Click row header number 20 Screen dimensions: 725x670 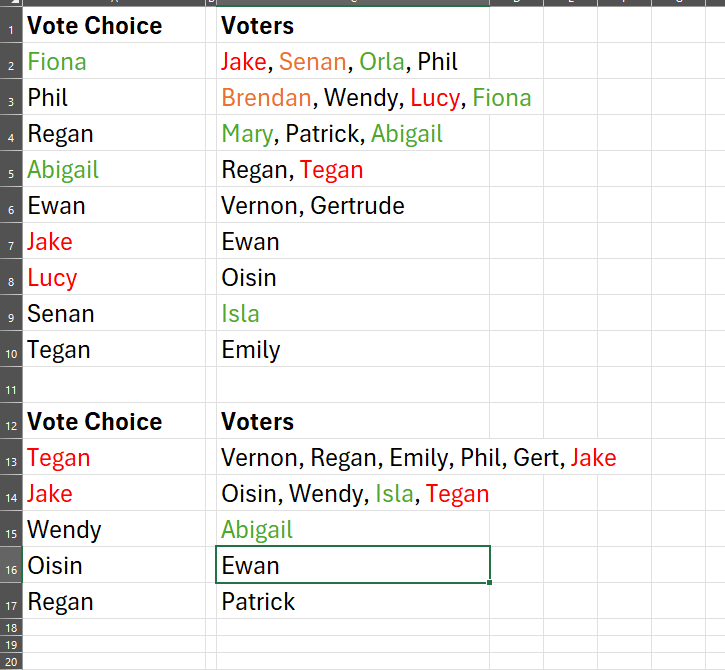[11, 662]
